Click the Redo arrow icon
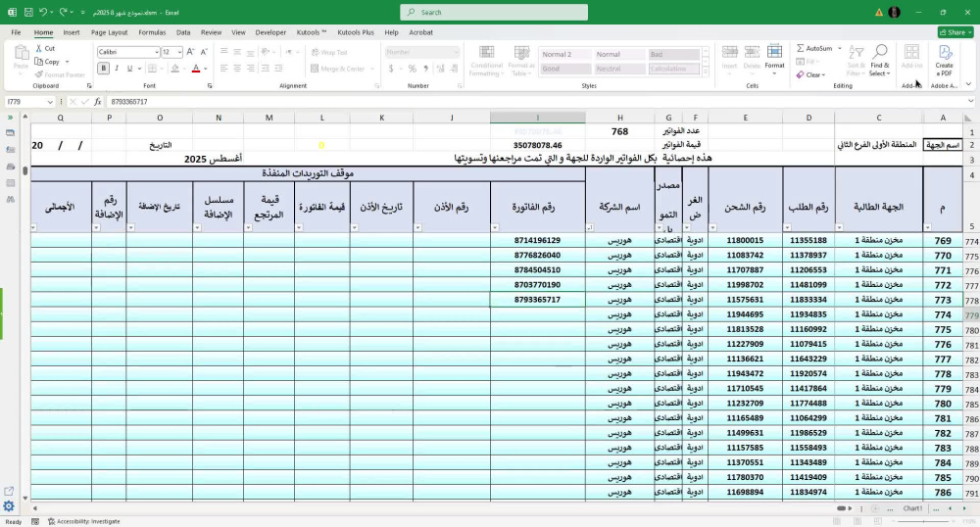 63,12
